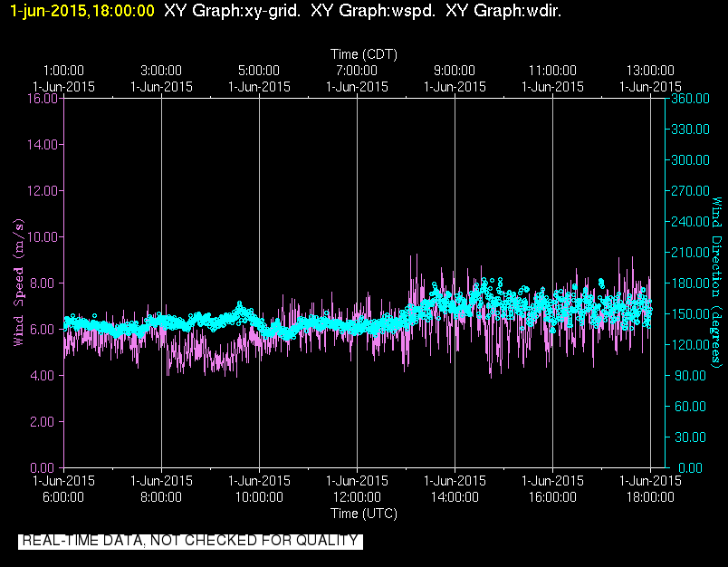This screenshot has height=567, width=728.
Task: Click the 11:00:00 CDT tick label
Action: click(552, 71)
